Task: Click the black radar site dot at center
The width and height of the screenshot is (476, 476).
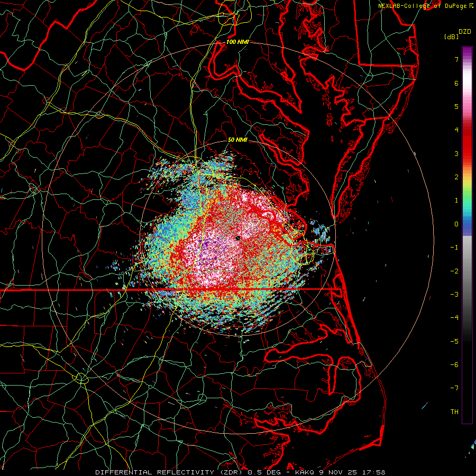Action: pyautogui.click(x=238, y=238)
